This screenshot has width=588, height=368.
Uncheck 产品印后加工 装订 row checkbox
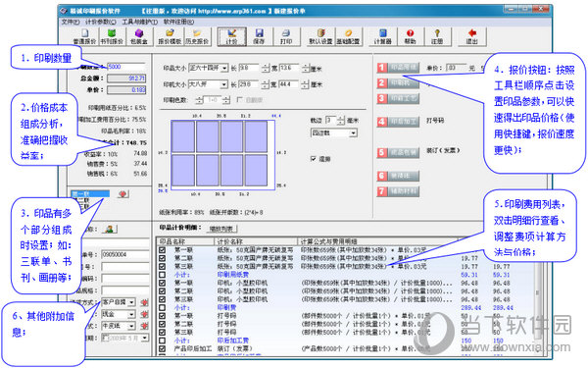162,348
